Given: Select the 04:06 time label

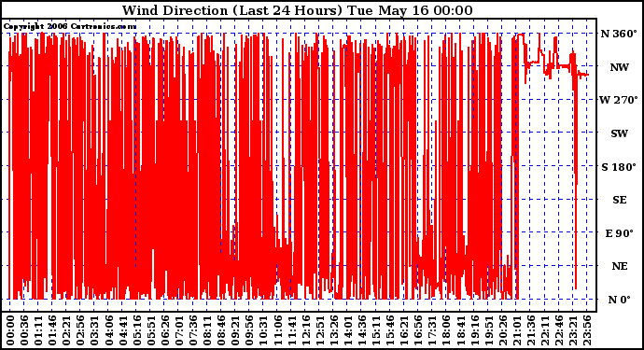Looking at the screenshot, I should [x=109, y=330].
